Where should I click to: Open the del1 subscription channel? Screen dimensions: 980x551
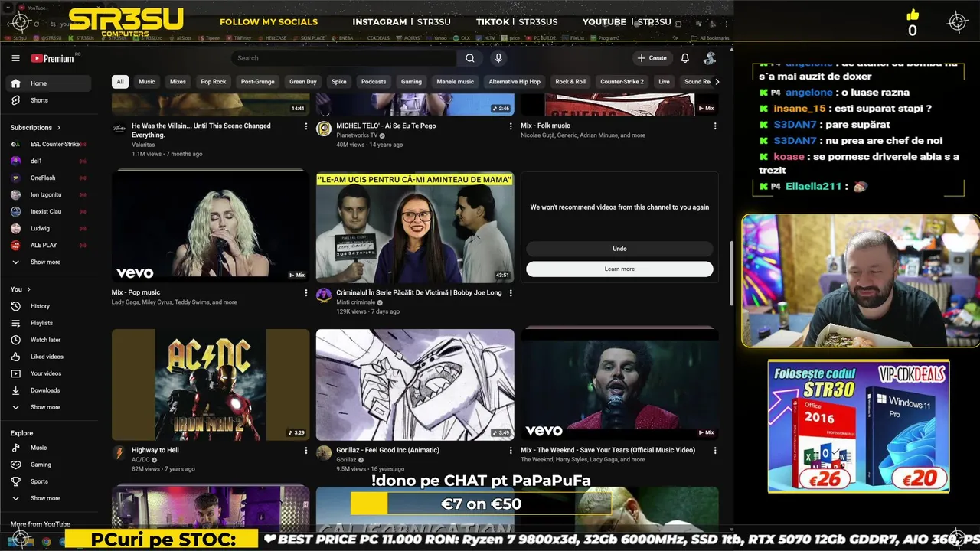pos(49,161)
